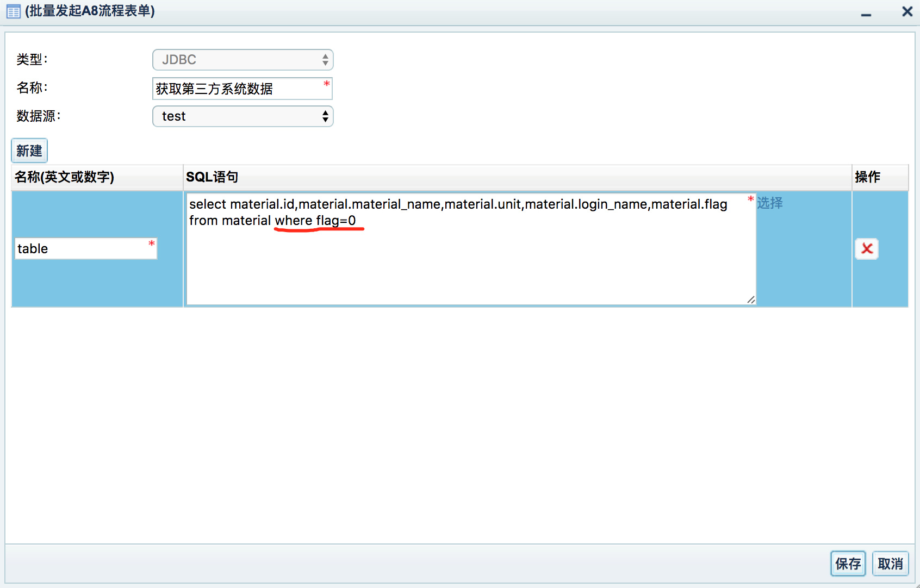The height and width of the screenshot is (588, 920).
Task: Focus the 名称 field containing 获取第三方系统数据
Action: (243, 89)
